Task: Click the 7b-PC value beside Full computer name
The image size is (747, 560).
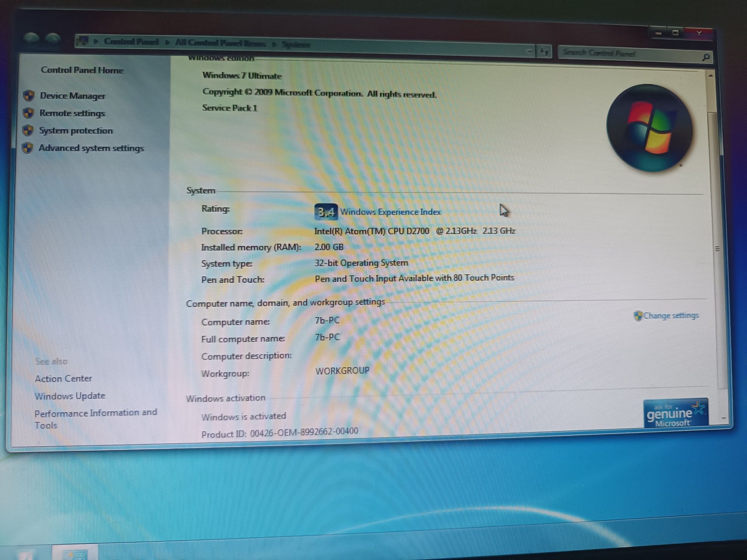Action: tap(327, 337)
